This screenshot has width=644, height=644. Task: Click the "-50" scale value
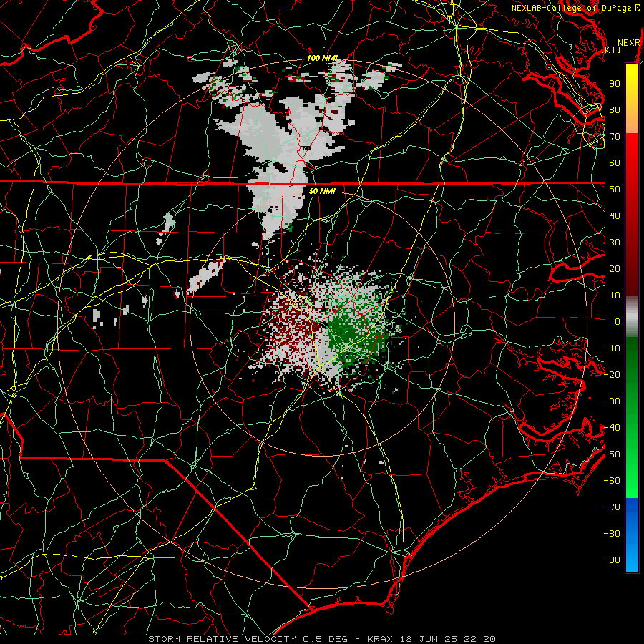tap(612, 454)
